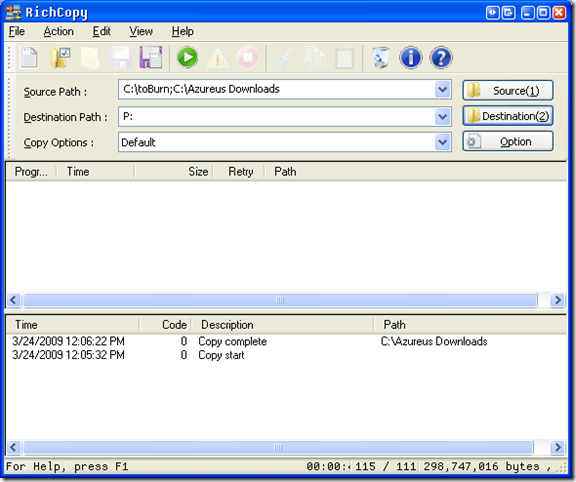Sort by the Size column header
The width and height of the screenshot is (576, 482).
[174, 172]
